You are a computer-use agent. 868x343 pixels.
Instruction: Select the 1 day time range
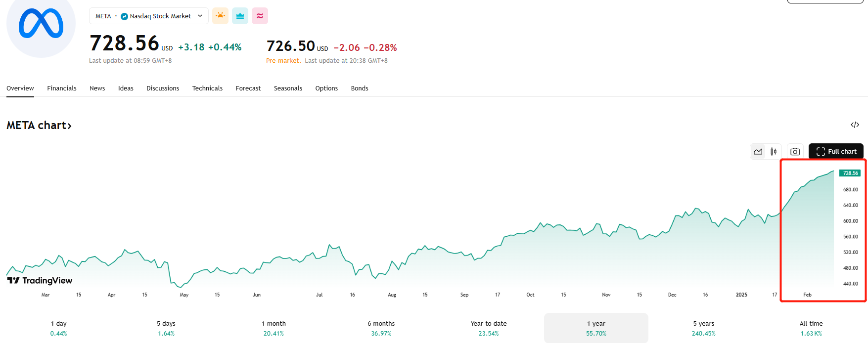click(x=58, y=328)
